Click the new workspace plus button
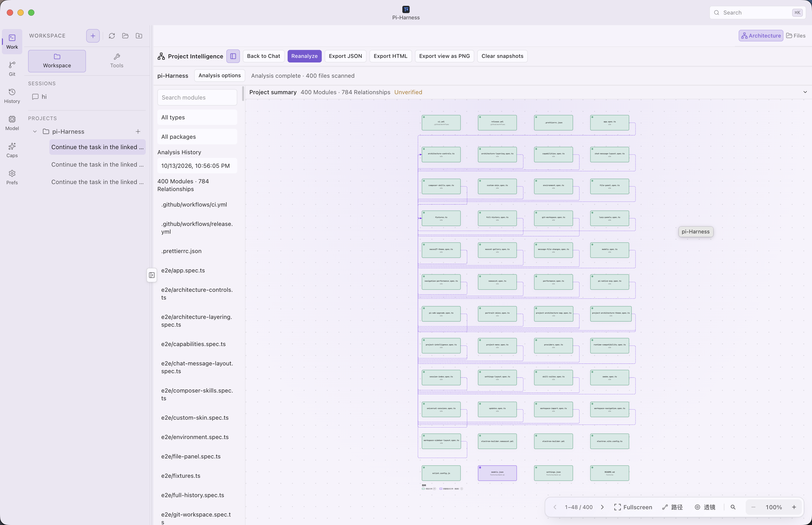 pos(93,36)
